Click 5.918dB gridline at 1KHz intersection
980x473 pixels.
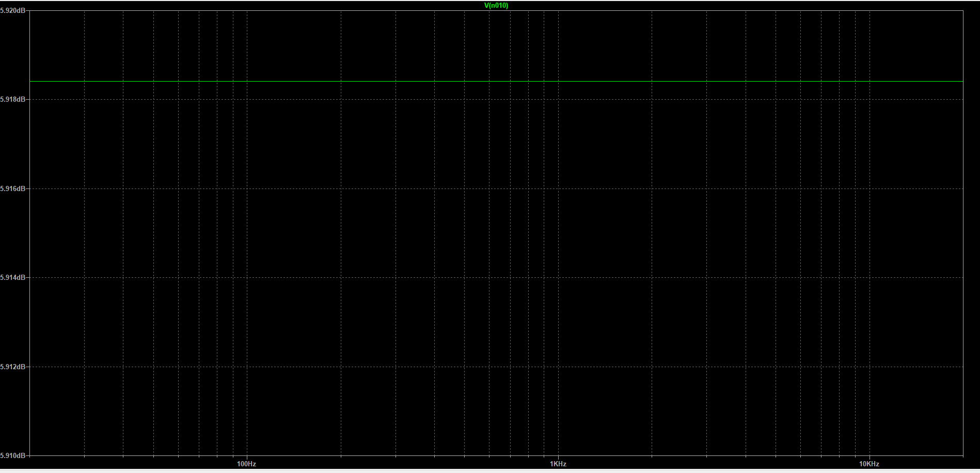click(558, 99)
